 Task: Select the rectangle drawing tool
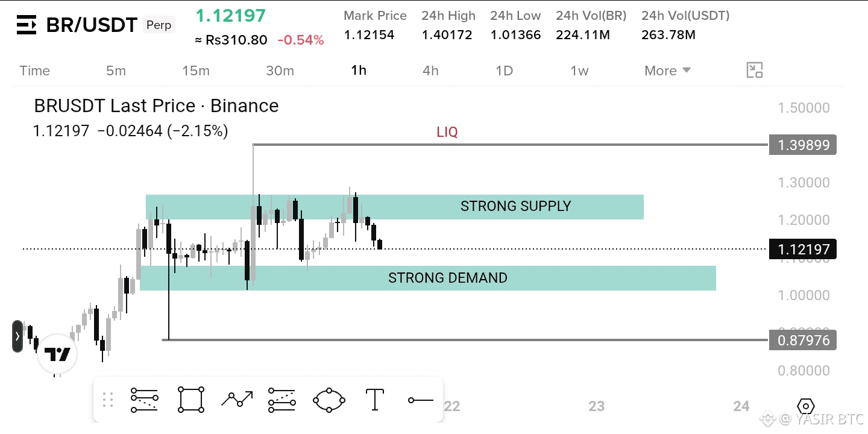pyautogui.click(x=190, y=400)
